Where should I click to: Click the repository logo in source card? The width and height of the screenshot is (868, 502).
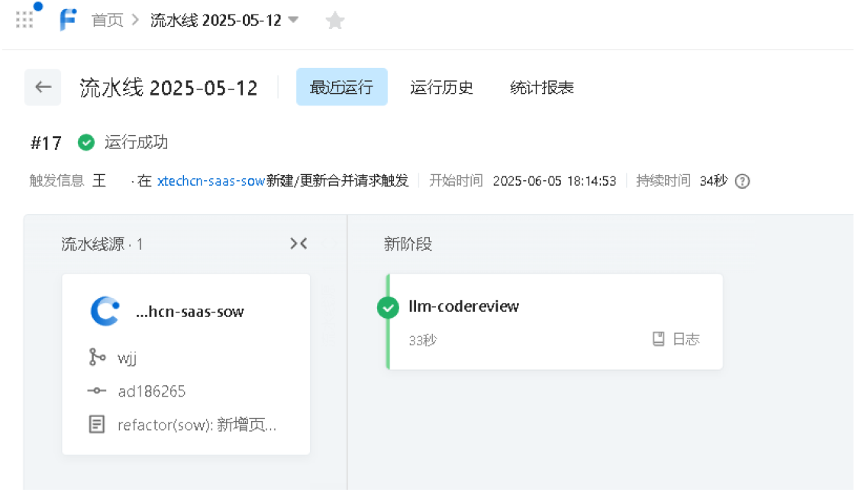tap(105, 312)
